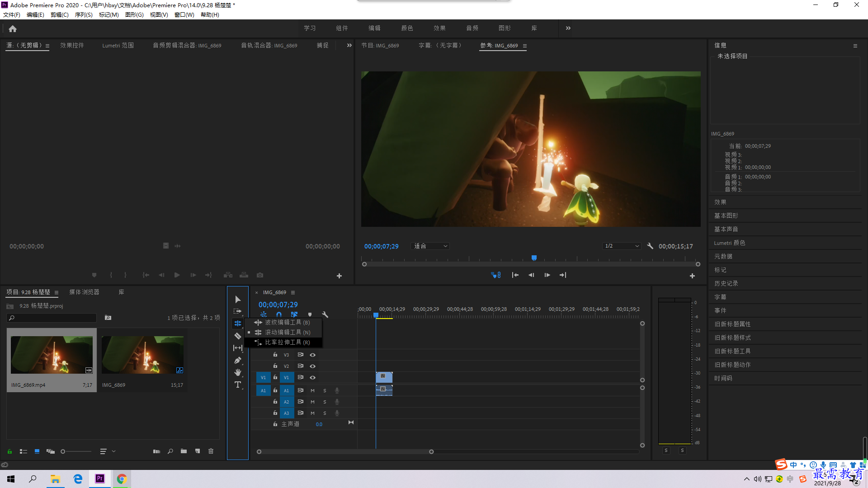868x488 pixels.
Task: Solo audio track A2
Action: coord(325,402)
